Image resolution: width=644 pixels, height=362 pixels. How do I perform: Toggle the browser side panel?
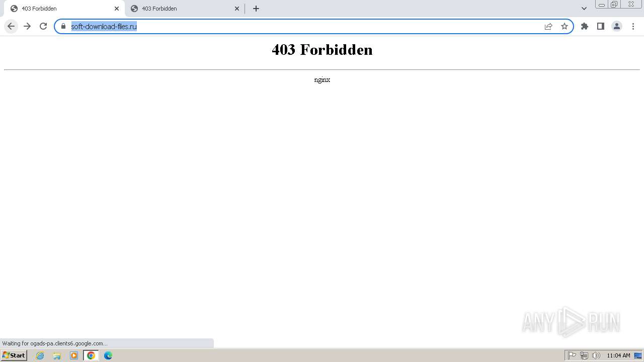click(x=601, y=26)
